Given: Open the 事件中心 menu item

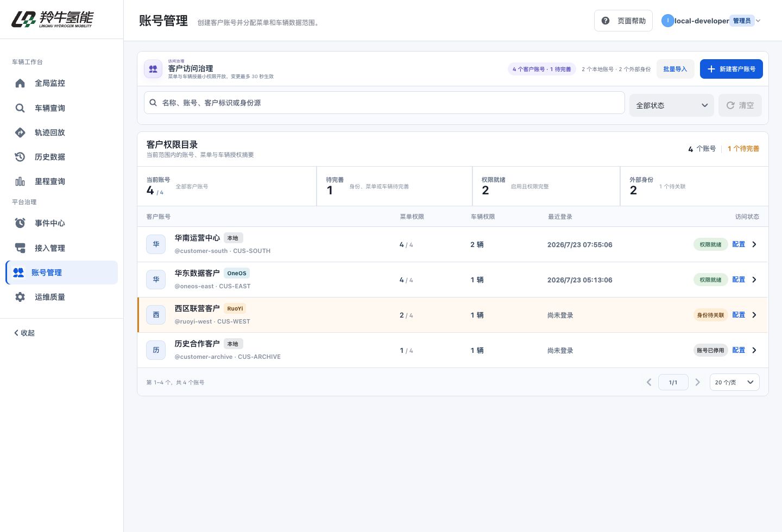Looking at the screenshot, I should point(62,223).
